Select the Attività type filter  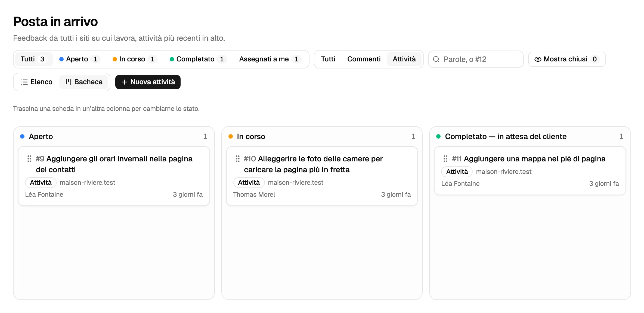(x=404, y=59)
